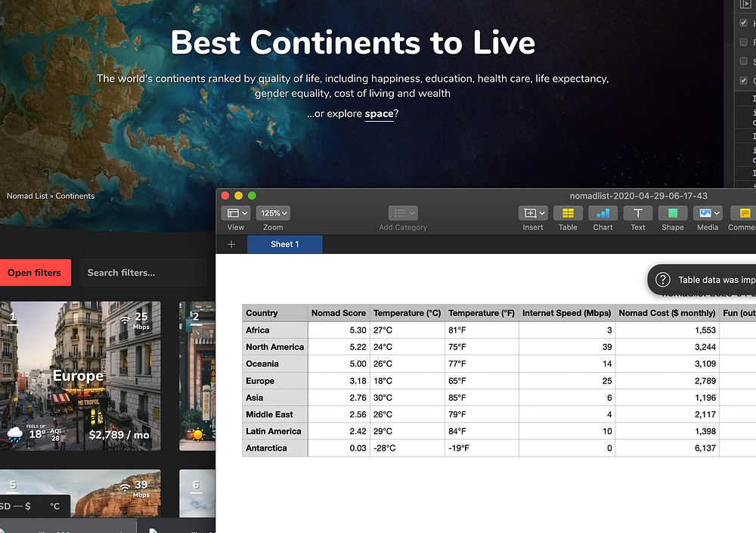Toggle the third unchecked checkbox in right panel
The image size is (756, 533).
[x=743, y=60]
